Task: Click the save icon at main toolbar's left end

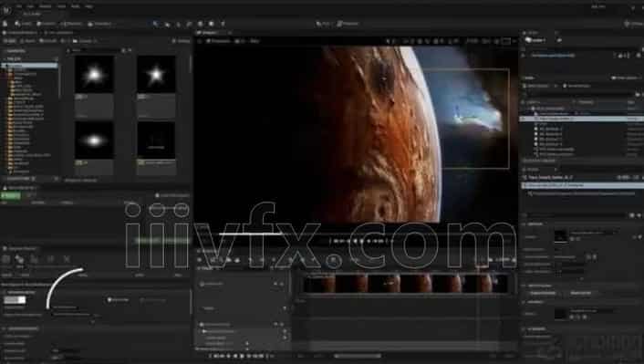Action: [5, 24]
